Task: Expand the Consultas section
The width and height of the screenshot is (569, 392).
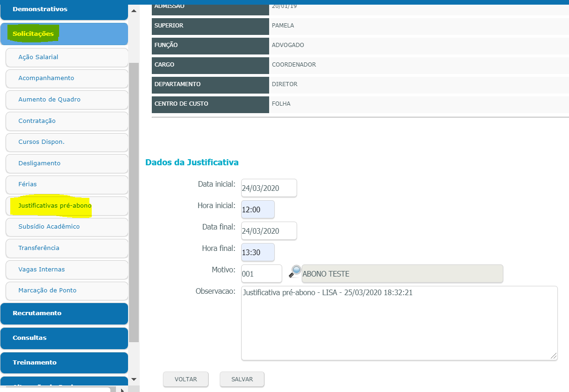Action: click(x=64, y=338)
